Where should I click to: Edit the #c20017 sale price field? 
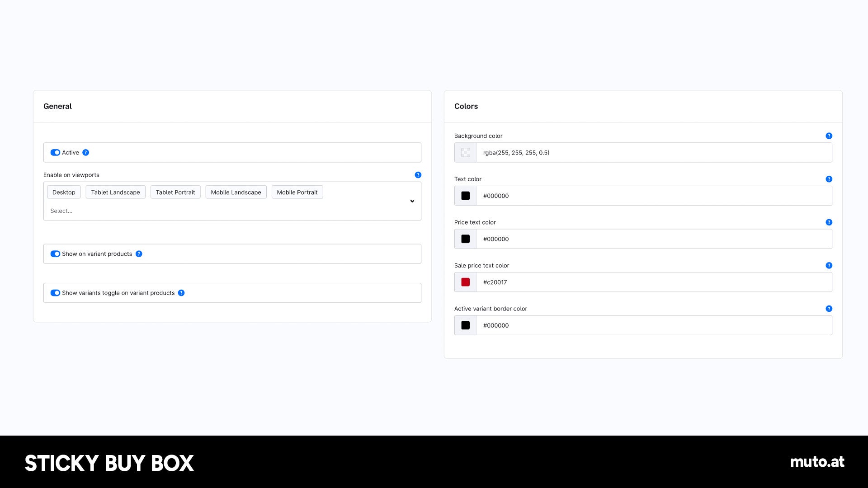coord(654,282)
